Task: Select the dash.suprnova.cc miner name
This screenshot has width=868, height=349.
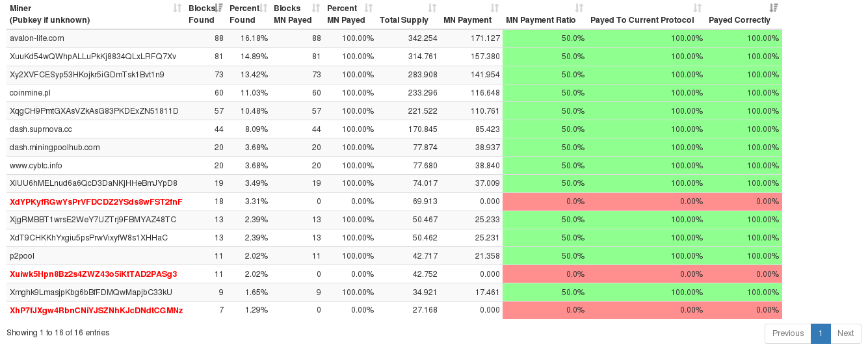Action: coord(41,129)
